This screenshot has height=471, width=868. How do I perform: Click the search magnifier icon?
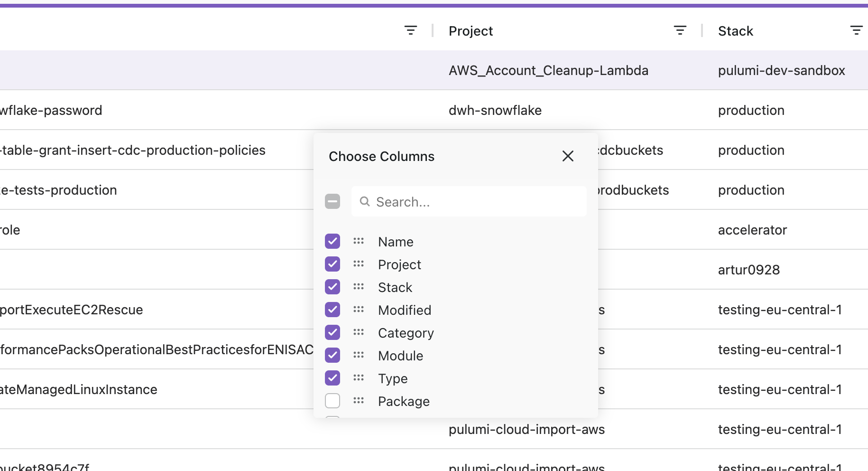pyautogui.click(x=365, y=202)
